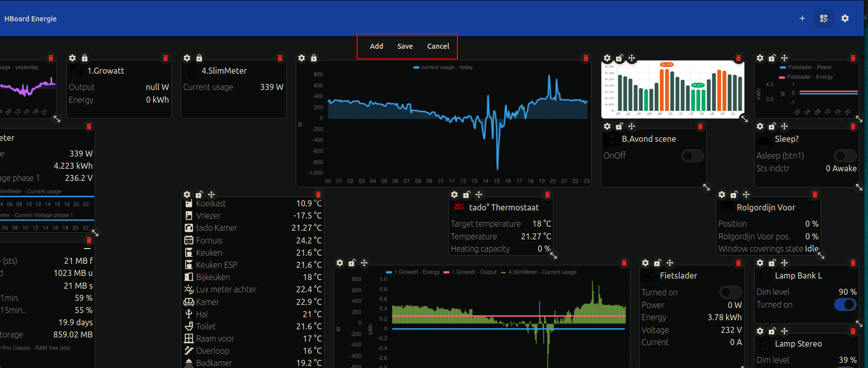Delete the Koelkast temperature list widget
Viewport: 868px width, 368px height.
coord(318,195)
